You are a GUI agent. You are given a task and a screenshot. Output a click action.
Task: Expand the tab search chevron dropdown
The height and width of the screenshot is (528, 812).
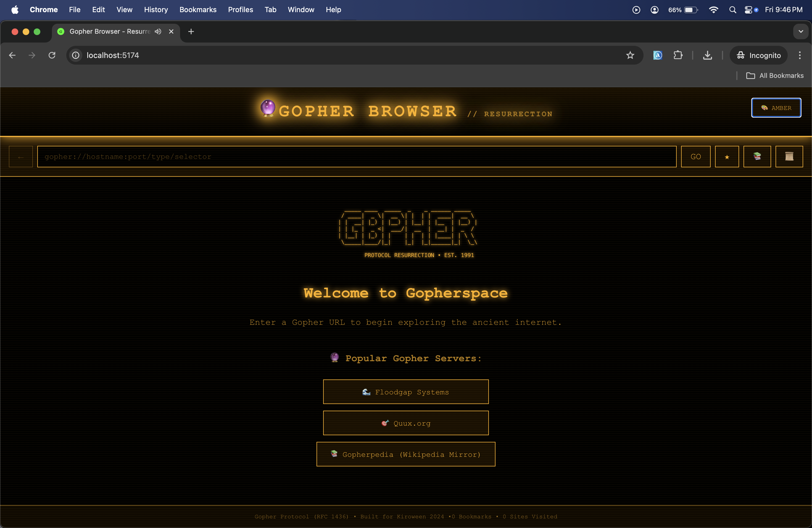click(x=800, y=31)
